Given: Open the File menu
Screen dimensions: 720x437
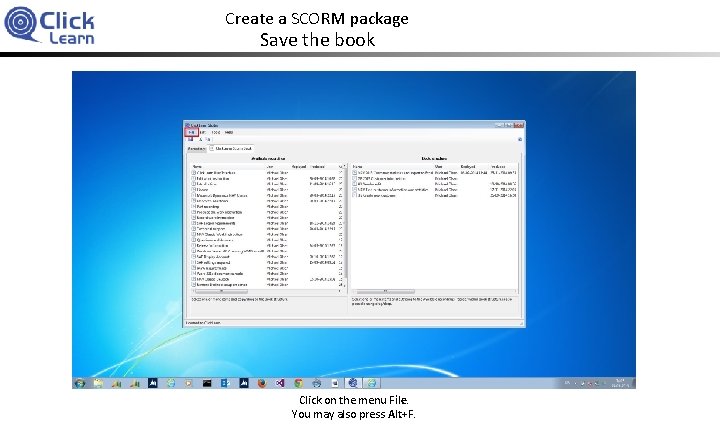Looking at the screenshot, I should pyautogui.click(x=191, y=132).
